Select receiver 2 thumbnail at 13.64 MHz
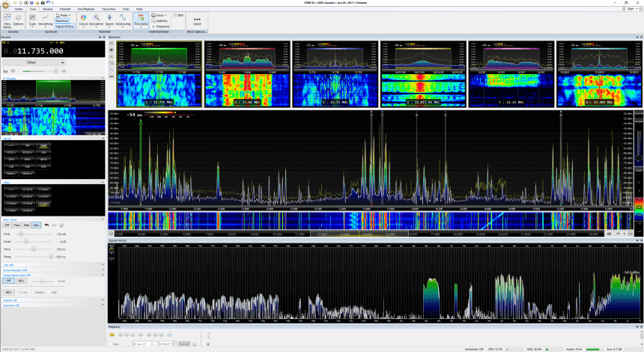 tap(247, 74)
